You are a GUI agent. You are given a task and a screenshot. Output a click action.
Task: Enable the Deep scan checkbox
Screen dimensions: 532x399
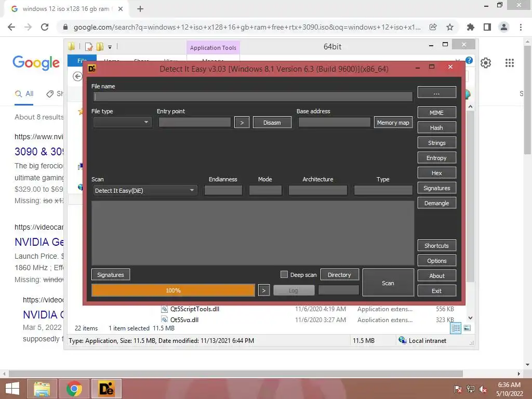[x=284, y=274]
